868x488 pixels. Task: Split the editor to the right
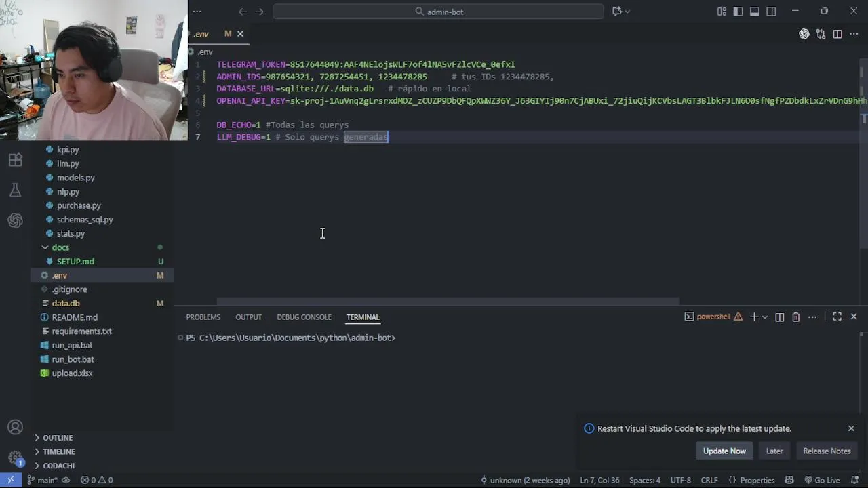tap(837, 34)
